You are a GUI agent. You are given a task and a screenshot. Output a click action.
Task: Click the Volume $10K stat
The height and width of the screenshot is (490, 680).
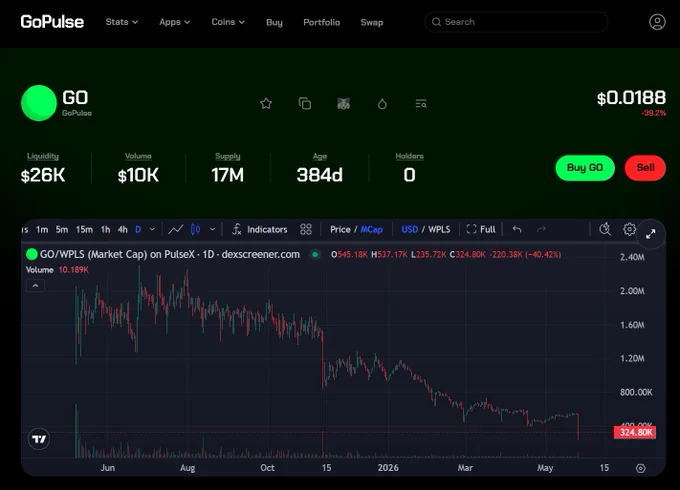coord(138,168)
